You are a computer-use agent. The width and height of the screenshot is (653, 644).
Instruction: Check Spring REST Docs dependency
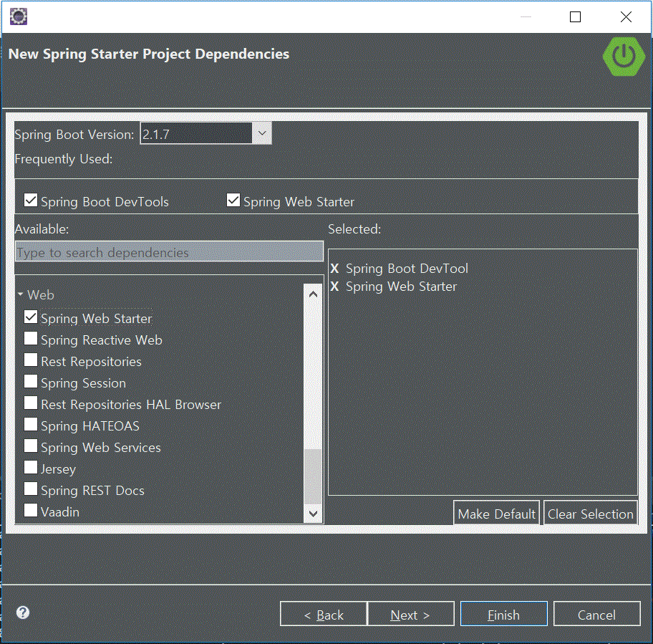[x=31, y=489]
